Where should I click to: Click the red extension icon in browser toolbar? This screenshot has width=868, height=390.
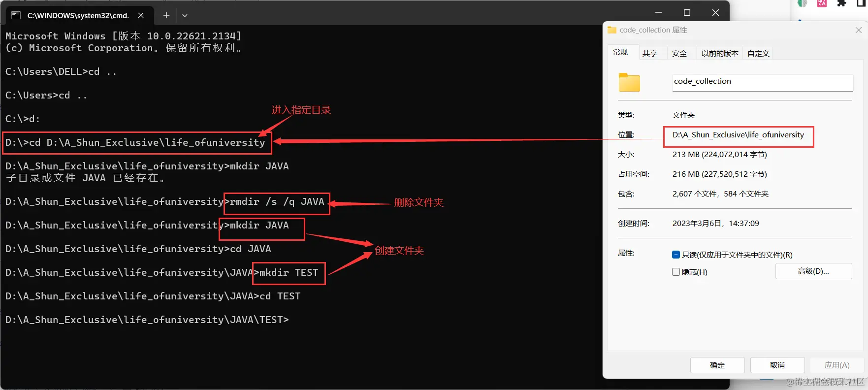point(822,3)
